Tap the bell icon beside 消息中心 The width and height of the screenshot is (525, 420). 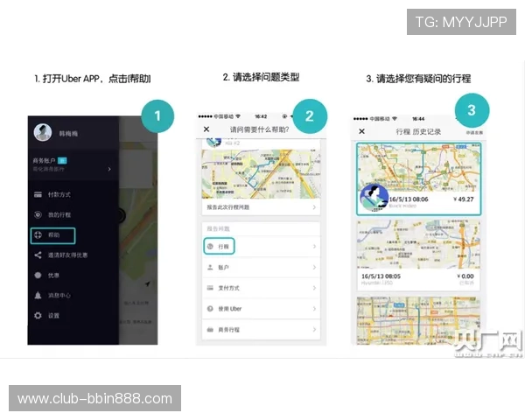coord(38,295)
